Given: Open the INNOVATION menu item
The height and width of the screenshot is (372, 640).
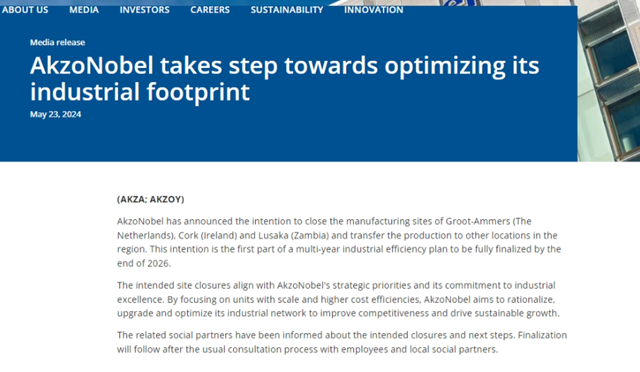Looking at the screenshot, I should [x=373, y=10].
